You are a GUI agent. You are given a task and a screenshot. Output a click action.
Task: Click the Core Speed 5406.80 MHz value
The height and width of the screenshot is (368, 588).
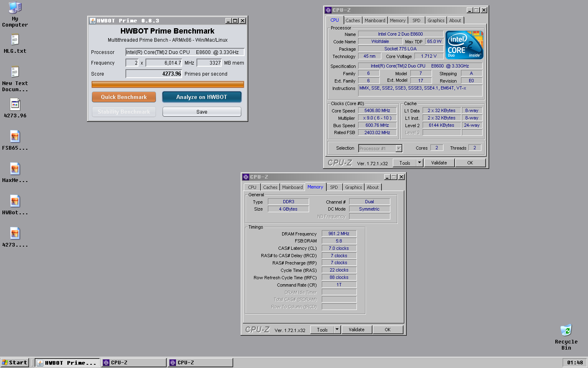tap(377, 110)
